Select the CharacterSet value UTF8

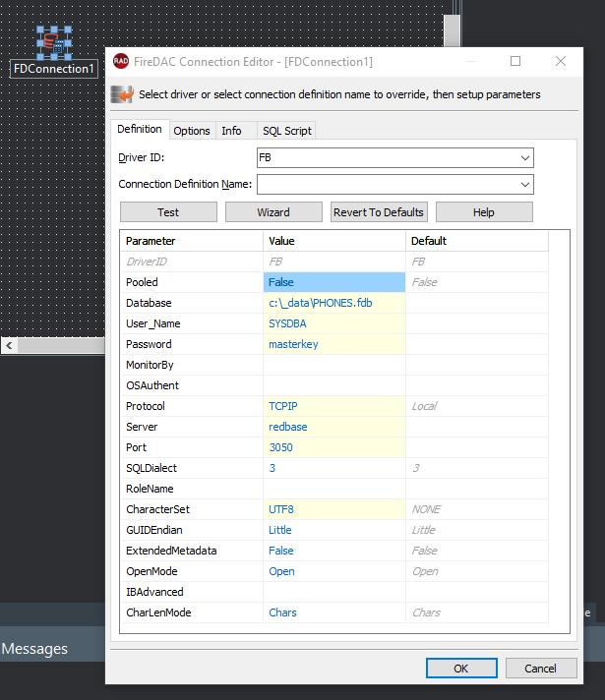coord(334,509)
